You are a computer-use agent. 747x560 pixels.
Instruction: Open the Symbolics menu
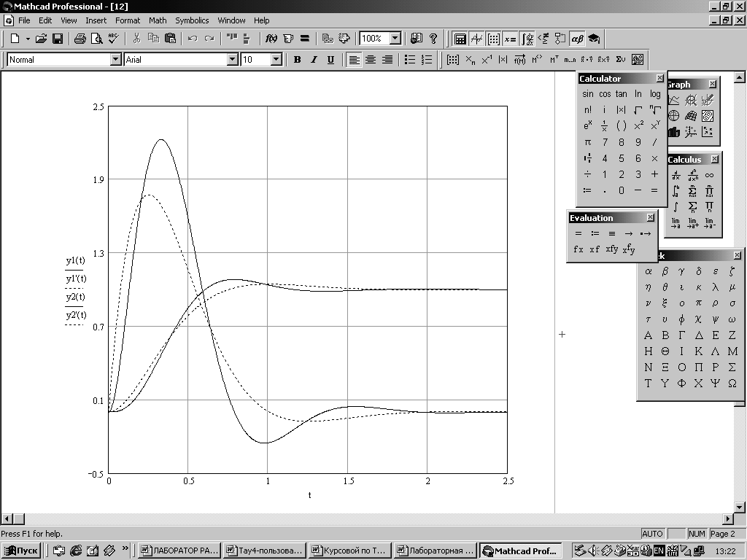(x=192, y=20)
